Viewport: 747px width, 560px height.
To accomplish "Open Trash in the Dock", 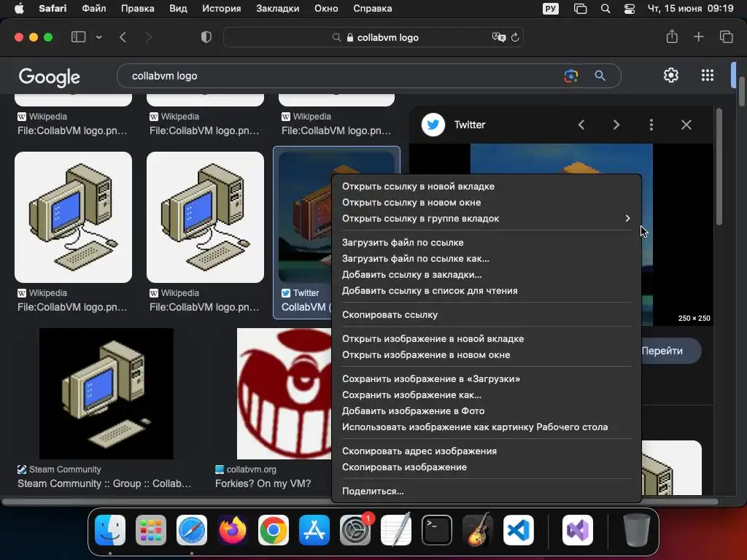I will [636, 530].
